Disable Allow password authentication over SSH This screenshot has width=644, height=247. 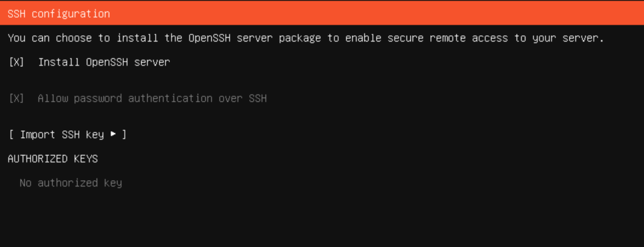pyautogui.click(x=138, y=98)
